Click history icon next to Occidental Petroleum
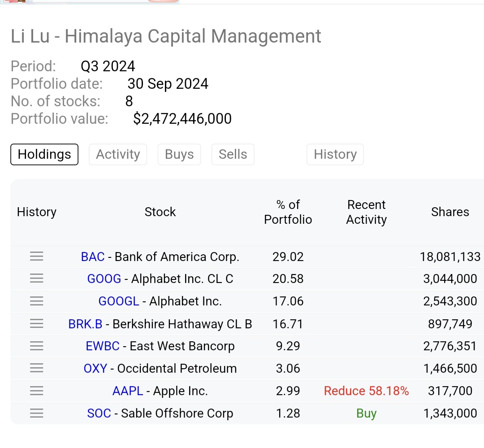 point(37,369)
